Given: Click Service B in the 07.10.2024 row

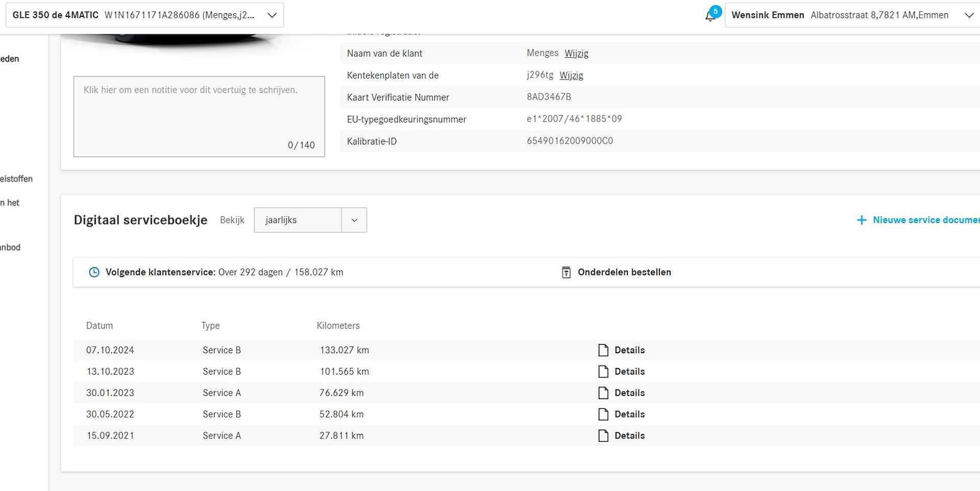Looking at the screenshot, I should (222, 350).
